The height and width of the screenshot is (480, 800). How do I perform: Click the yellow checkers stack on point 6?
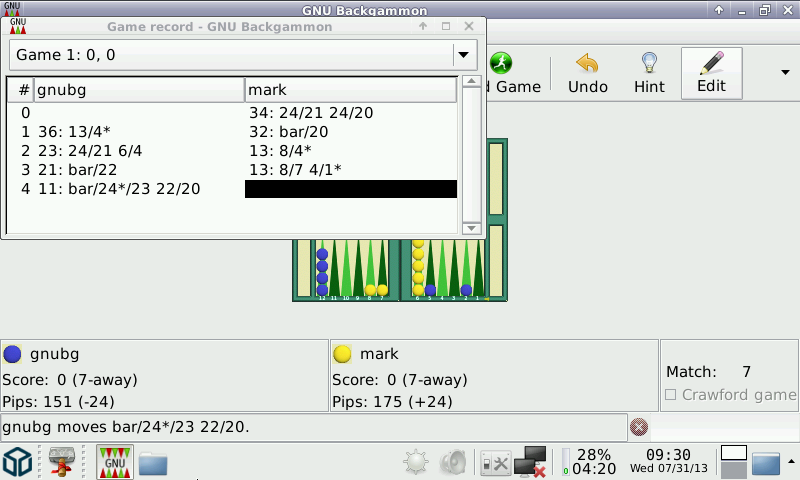click(418, 267)
